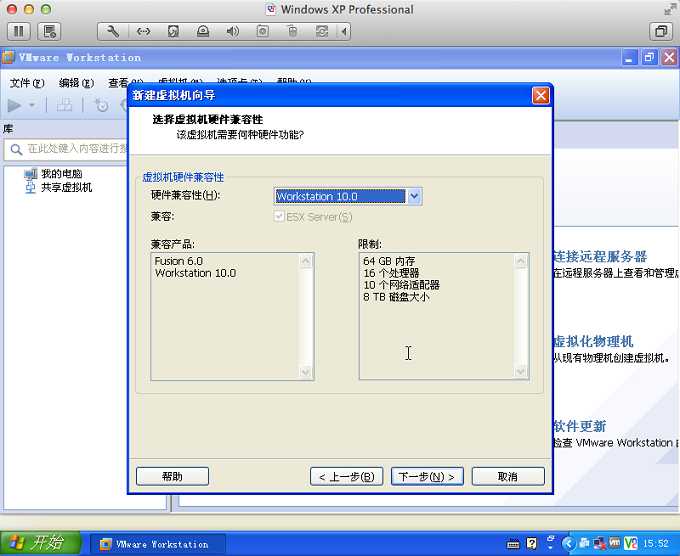Click the CD/DVD drive device icon

pos(203,31)
